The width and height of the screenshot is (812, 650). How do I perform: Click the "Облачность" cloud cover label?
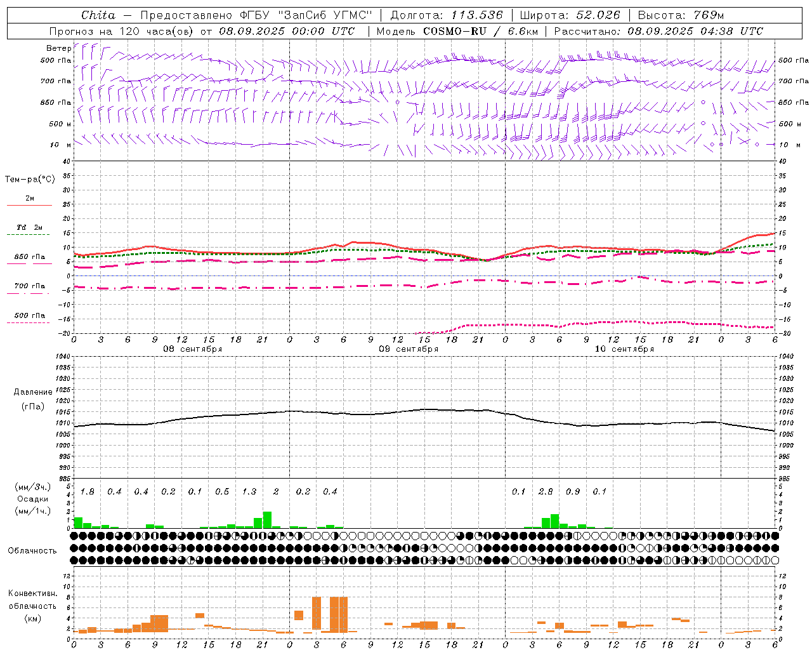click(32, 551)
